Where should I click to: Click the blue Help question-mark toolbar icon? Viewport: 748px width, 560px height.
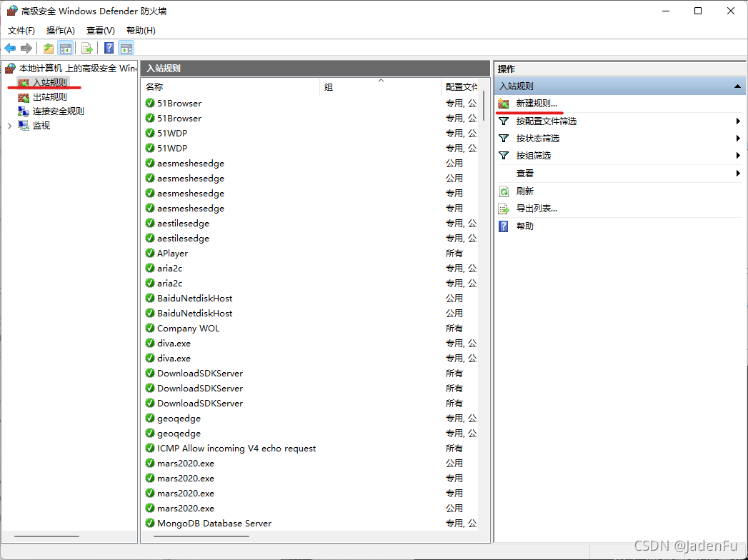click(x=109, y=48)
